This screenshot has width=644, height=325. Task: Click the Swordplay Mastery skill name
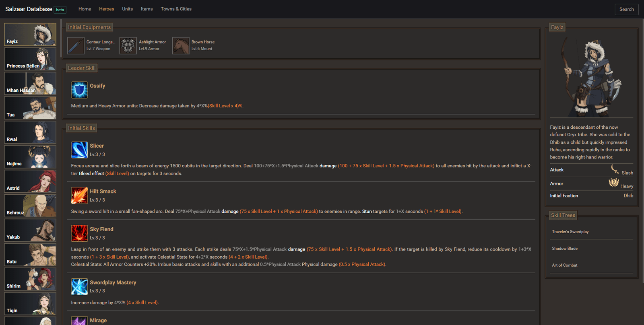(x=113, y=282)
